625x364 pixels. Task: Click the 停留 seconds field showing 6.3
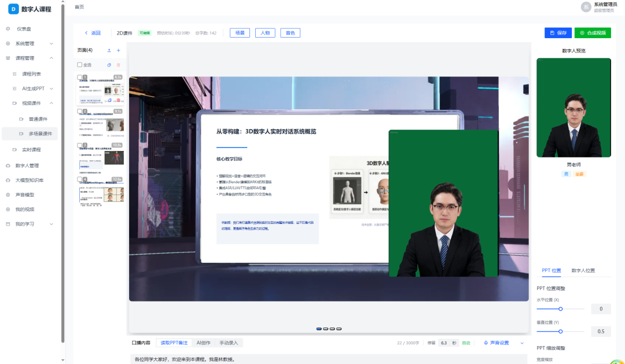pos(444,343)
